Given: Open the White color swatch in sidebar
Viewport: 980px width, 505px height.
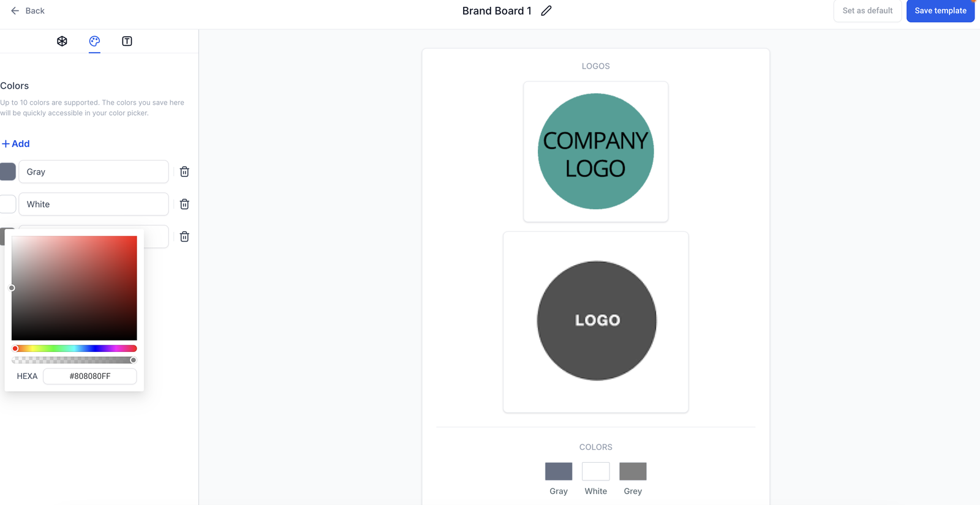Looking at the screenshot, I should [8, 204].
